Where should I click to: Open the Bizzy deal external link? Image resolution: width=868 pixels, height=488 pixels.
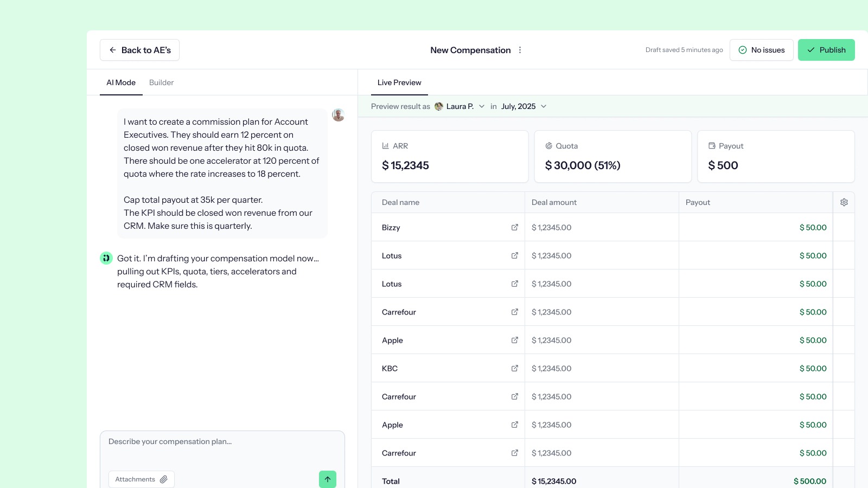pyautogui.click(x=514, y=227)
